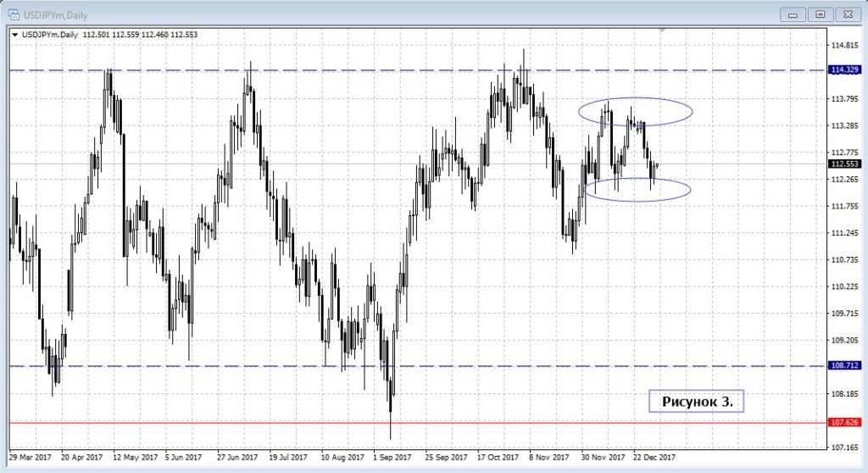Image resolution: width=868 pixels, height=473 pixels.
Task: Restore the chart window size
Action: [820, 14]
